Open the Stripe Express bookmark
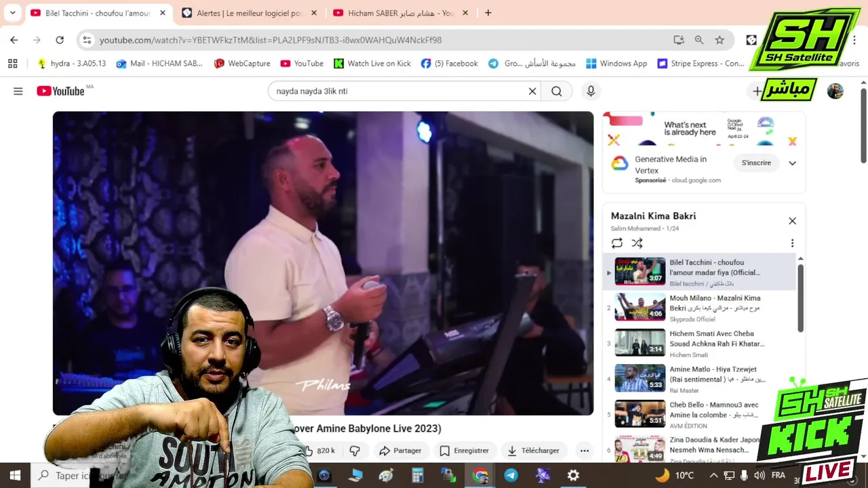 pos(701,63)
